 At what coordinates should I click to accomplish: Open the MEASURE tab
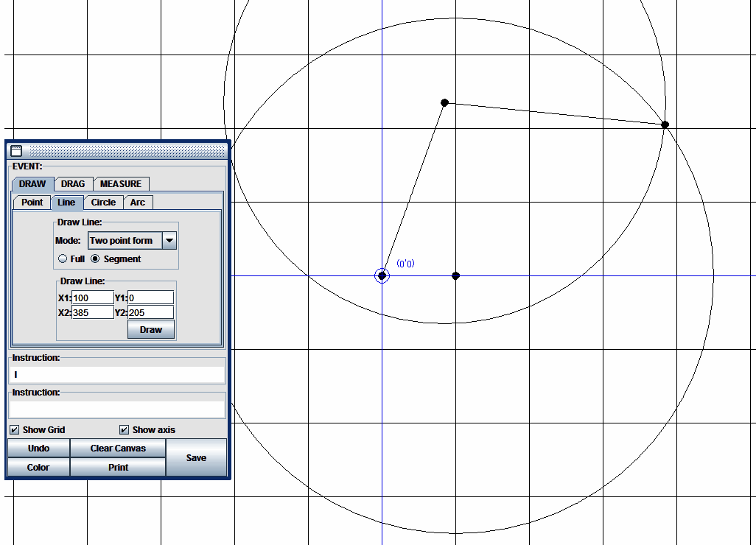click(121, 183)
